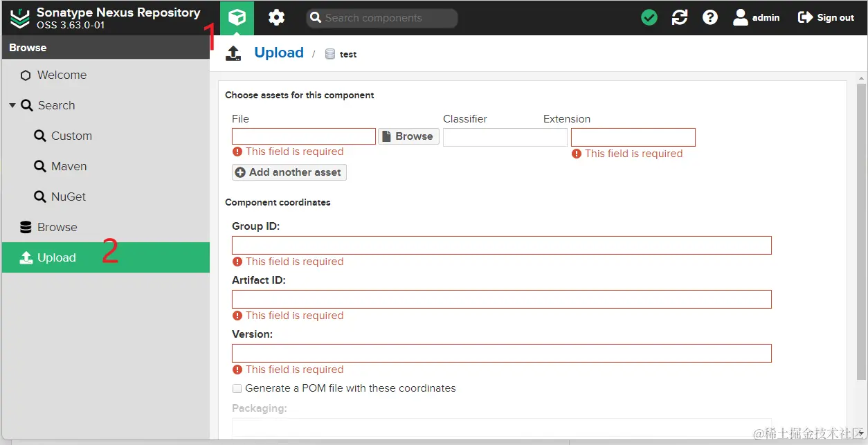This screenshot has height=445, width=868.
Task: Click the Browse file button
Action: coord(408,136)
